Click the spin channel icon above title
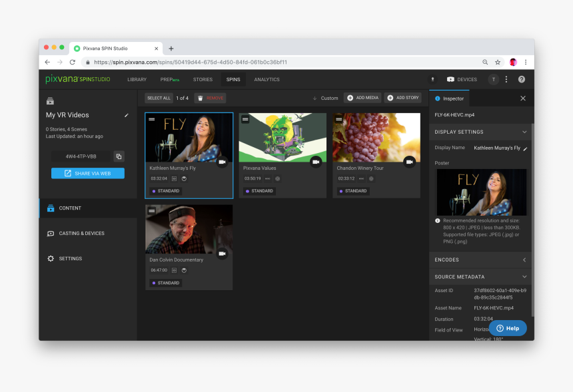 (x=50, y=100)
